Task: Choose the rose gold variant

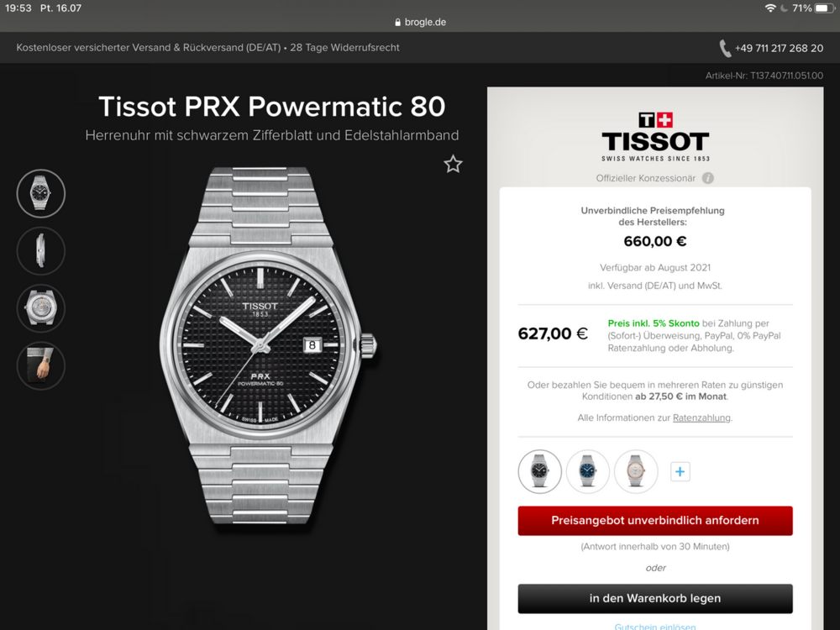Action: [x=636, y=471]
